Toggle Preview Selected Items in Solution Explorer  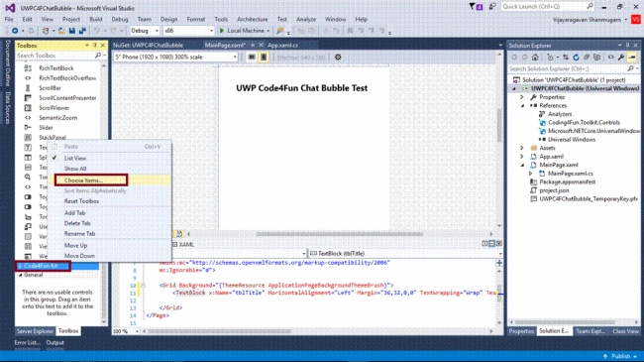click(x=632, y=58)
